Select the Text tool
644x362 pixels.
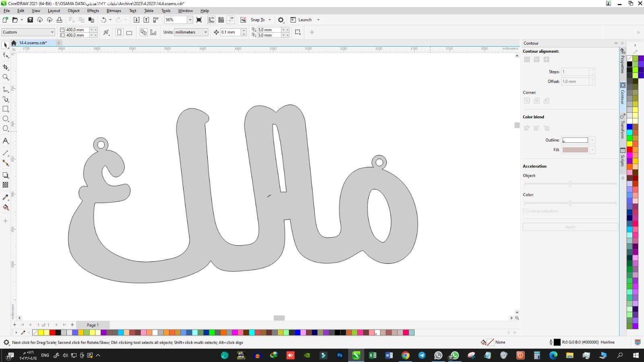coord(6,141)
